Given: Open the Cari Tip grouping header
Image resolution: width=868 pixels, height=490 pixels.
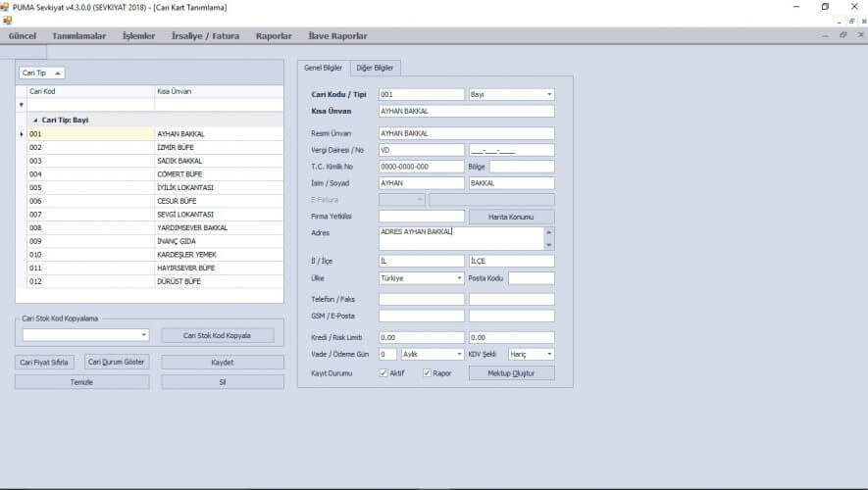Looking at the screenshot, I should tap(41, 73).
